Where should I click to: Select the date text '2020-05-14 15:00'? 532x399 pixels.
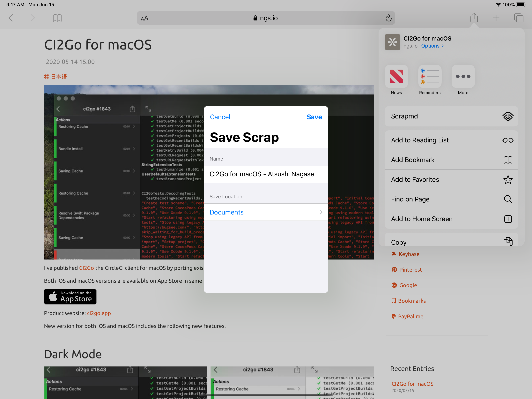70,62
